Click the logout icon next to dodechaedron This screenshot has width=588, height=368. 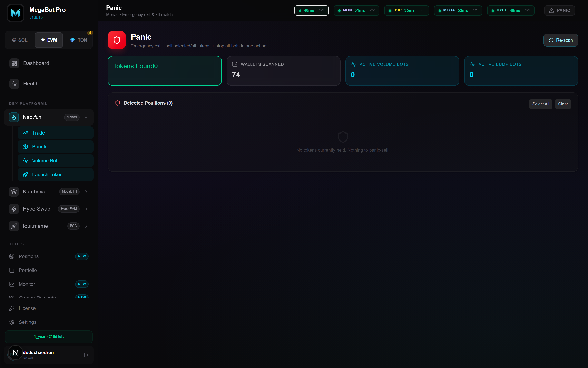pos(86,355)
